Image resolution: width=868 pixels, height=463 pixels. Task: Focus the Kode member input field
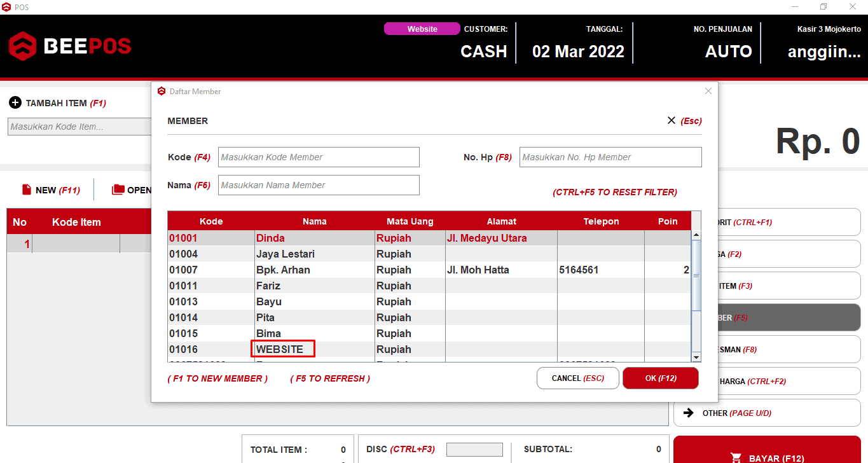[319, 157]
